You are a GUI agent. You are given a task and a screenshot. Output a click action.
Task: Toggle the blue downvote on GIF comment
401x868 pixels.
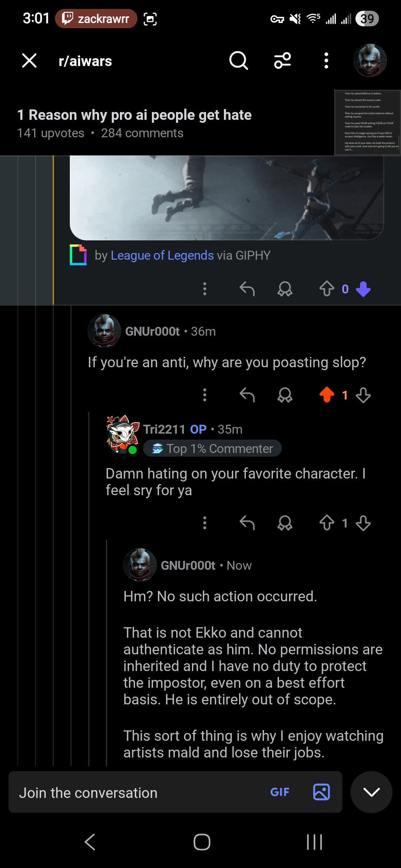[363, 289]
